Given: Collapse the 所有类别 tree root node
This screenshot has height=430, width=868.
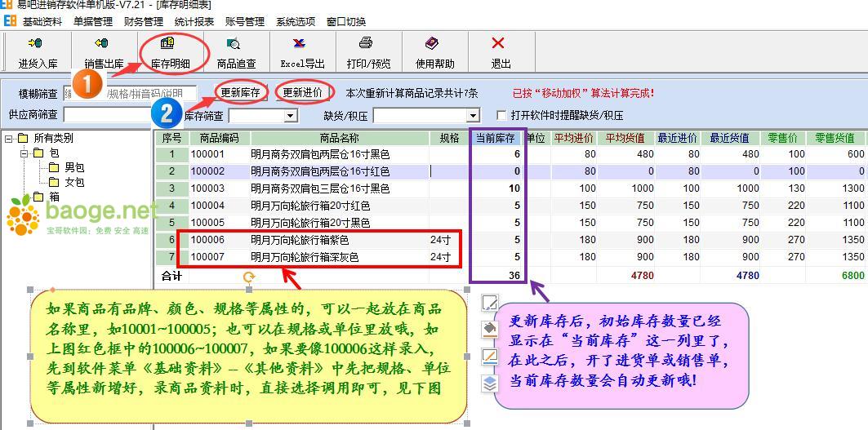Looking at the screenshot, I should 9,139.
